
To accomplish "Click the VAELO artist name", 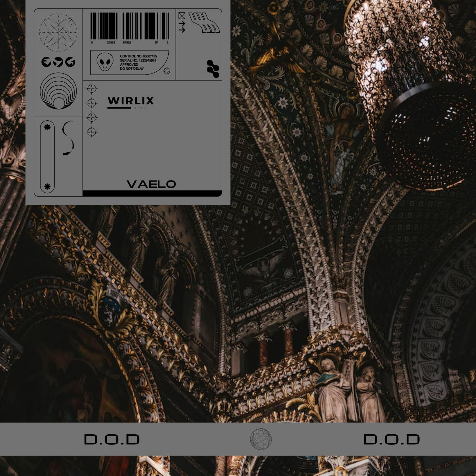I will [x=151, y=184].
